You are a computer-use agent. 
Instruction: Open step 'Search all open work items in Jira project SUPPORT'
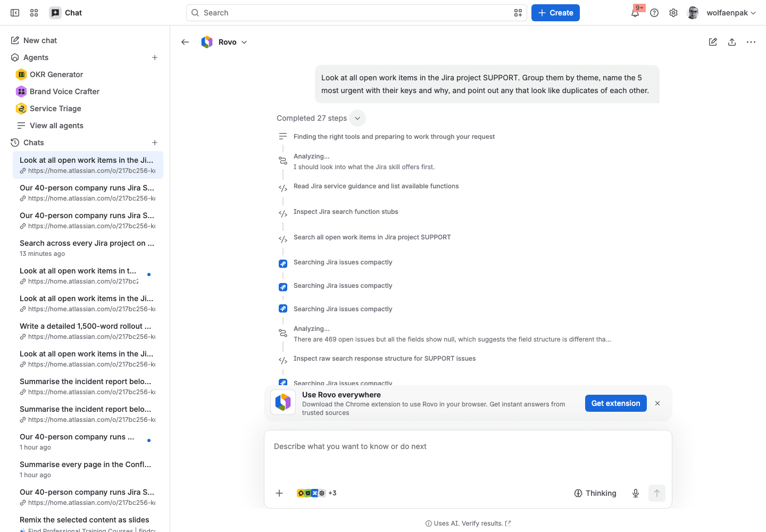click(x=372, y=237)
